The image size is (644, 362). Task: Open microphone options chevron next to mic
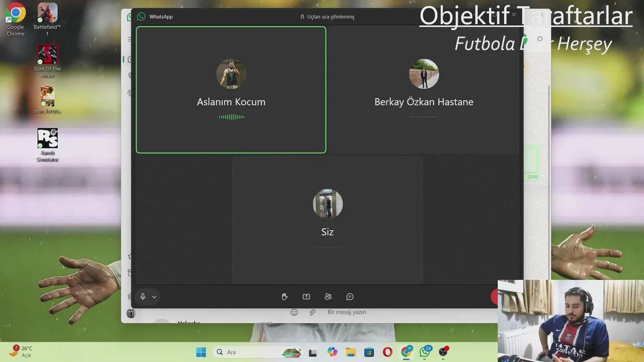click(154, 297)
